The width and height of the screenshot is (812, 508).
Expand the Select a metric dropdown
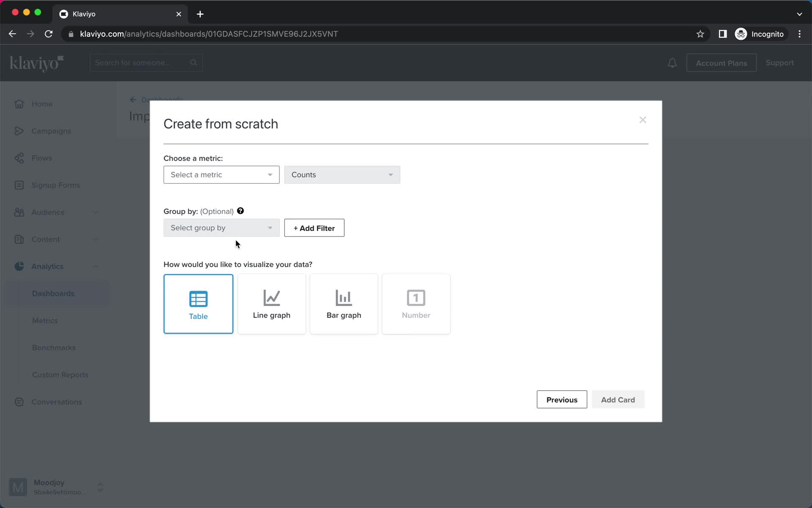point(221,174)
